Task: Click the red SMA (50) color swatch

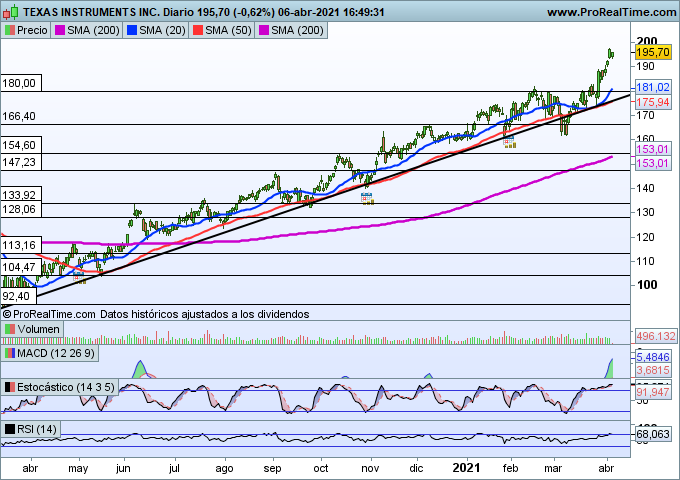Action: click(198, 30)
